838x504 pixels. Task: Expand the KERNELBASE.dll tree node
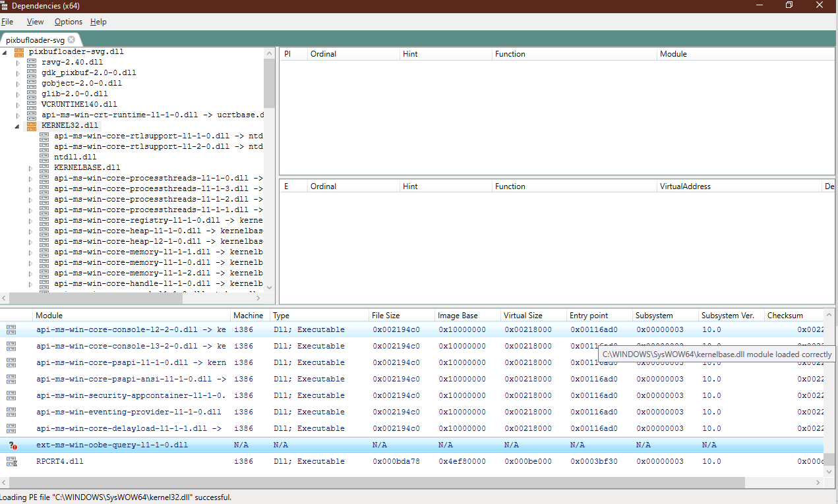[30, 168]
